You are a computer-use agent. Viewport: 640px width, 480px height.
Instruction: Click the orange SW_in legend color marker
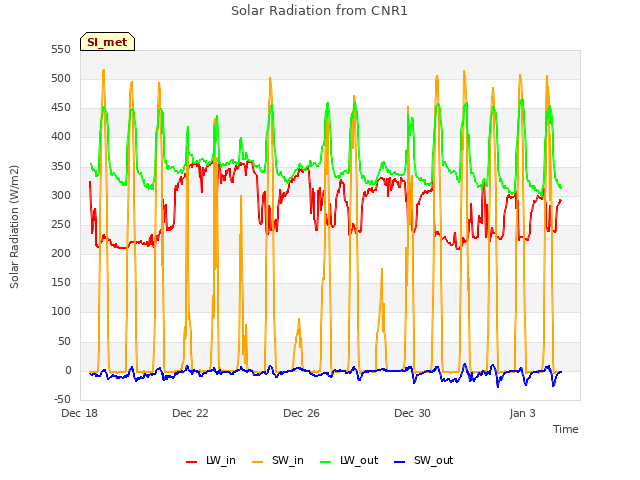[x=258, y=462]
